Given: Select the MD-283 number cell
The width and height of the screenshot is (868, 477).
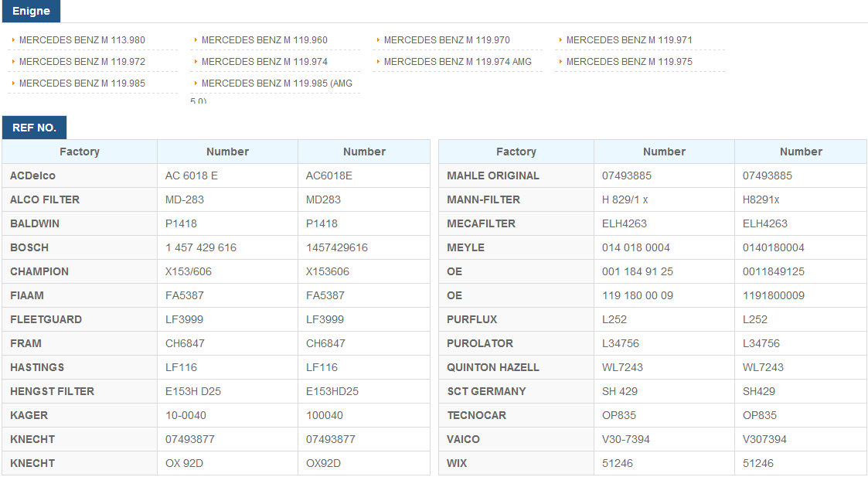Looking at the screenshot, I should (x=227, y=199).
